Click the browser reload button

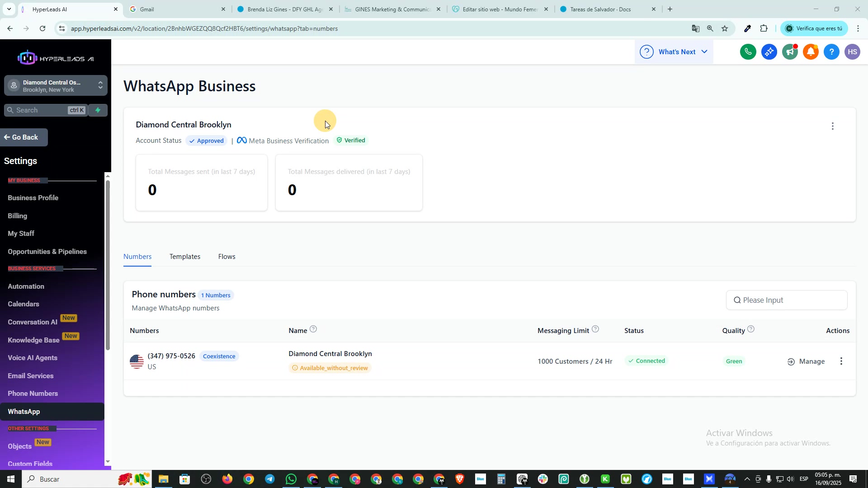point(42,28)
